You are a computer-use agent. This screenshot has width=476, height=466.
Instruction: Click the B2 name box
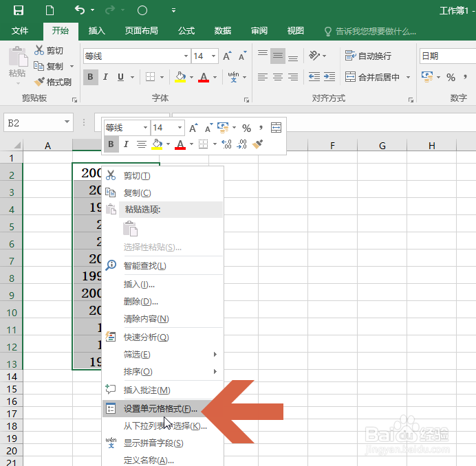(x=39, y=122)
